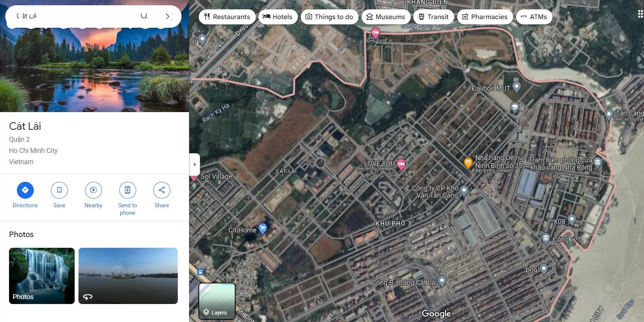Show Transit options chip
The width and height of the screenshot is (644, 322).
click(434, 17)
